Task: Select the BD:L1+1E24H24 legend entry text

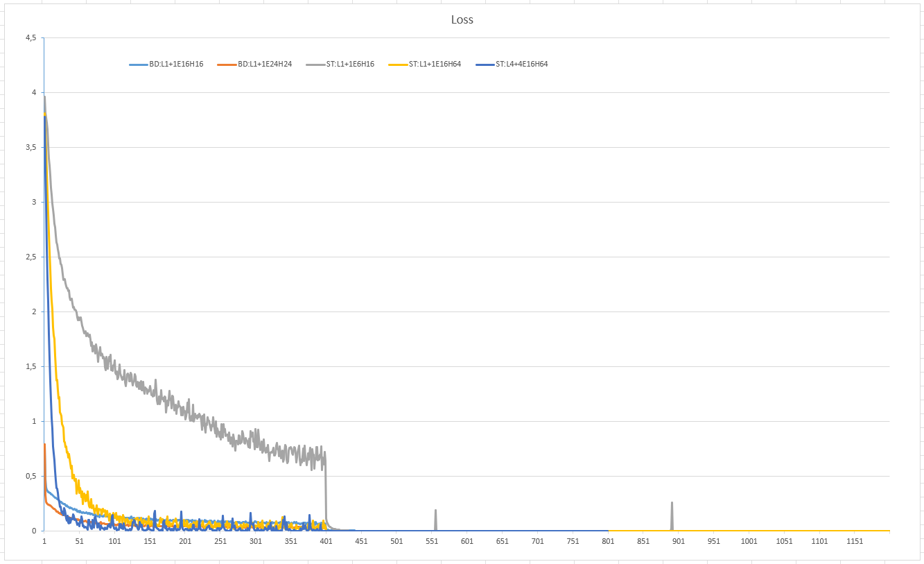Action: pyautogui.click(x=264, y=65)
